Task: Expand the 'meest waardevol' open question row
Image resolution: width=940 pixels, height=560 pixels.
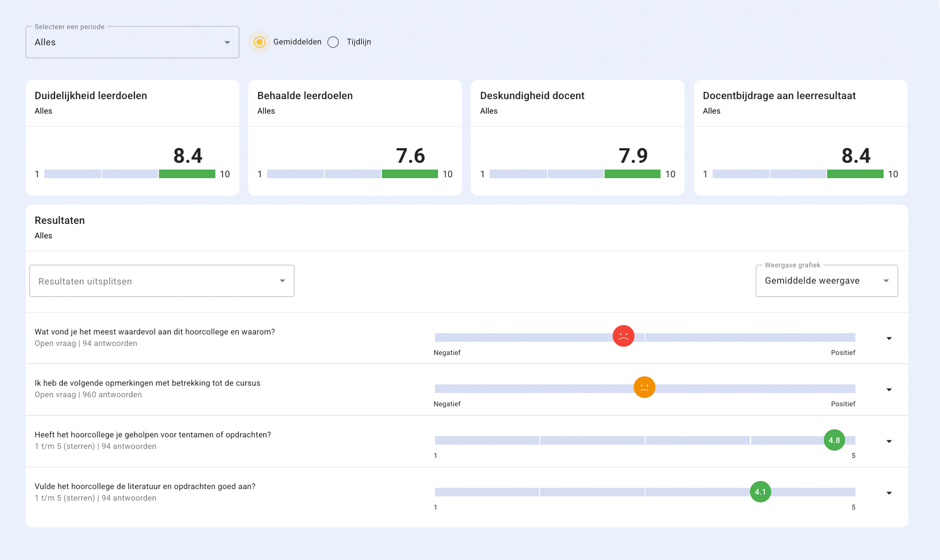Action: pos(889,339)
